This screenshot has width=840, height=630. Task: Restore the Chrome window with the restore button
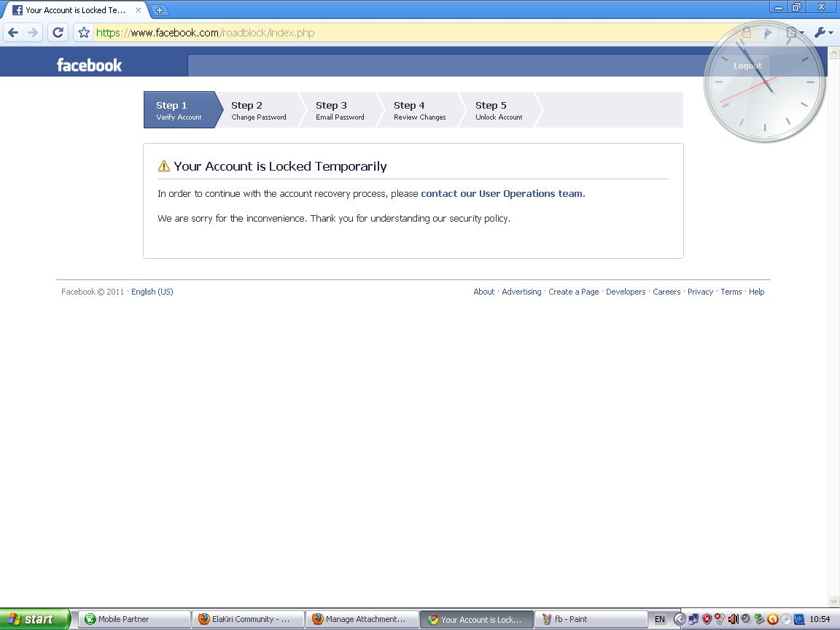tap(796, 7)
